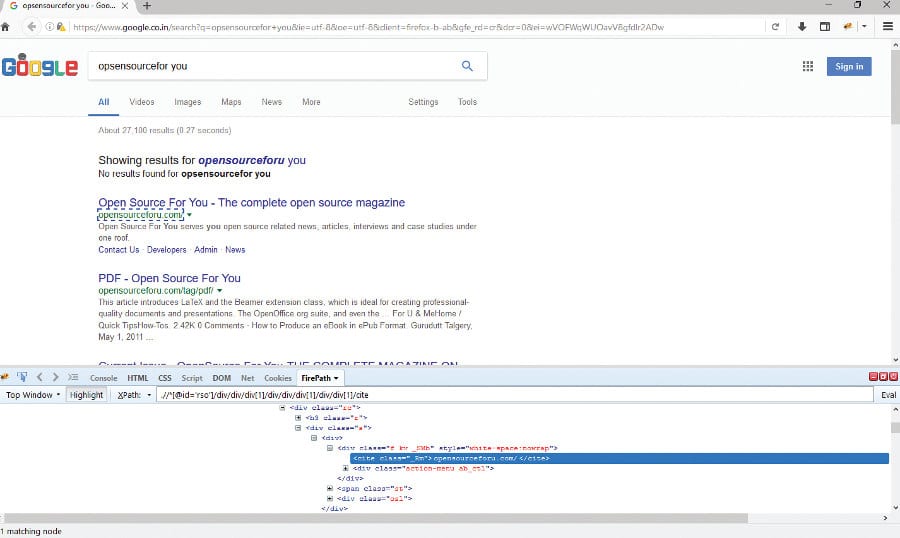The height and width of the screenshot is (538, 900).
Task: Reload the page with the refresh icon
Action: pyautogui.click(x=775, y=26)
